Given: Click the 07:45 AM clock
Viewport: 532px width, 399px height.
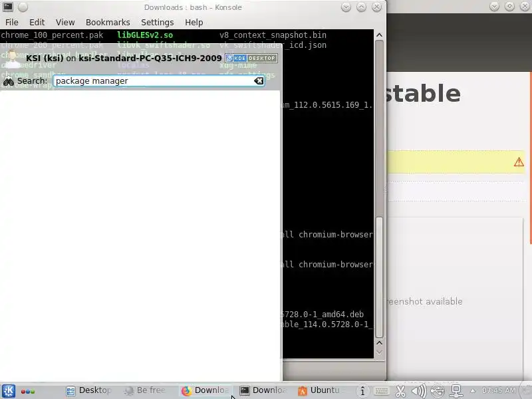Looking at the screenshot, I should coord(499,390).
